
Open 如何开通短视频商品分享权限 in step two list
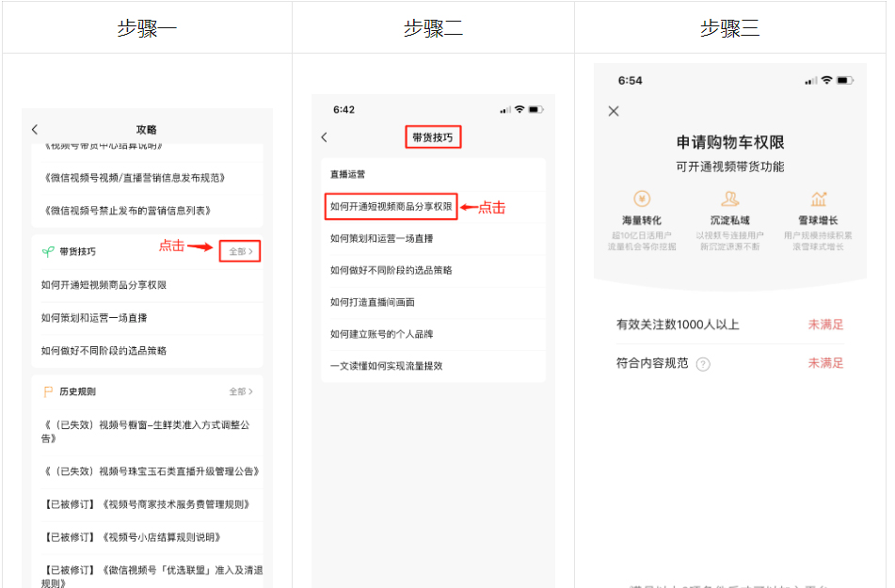point(391,206)
